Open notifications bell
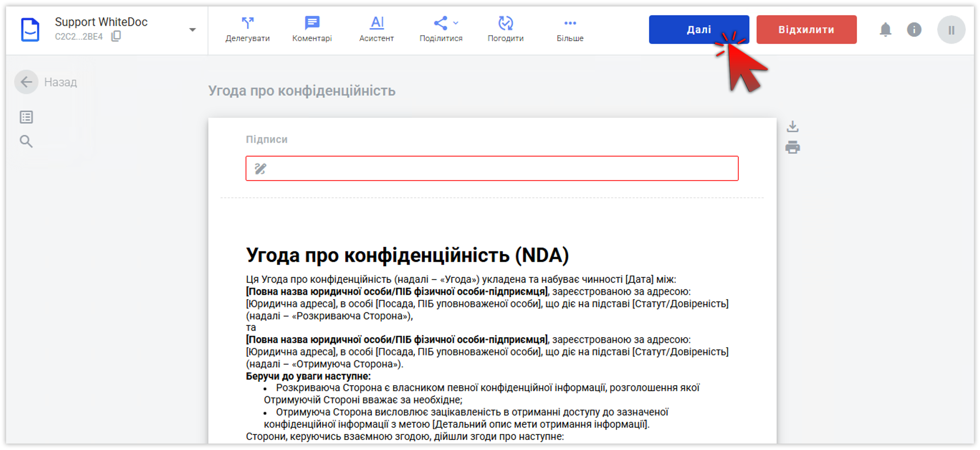 click(885, 30)
